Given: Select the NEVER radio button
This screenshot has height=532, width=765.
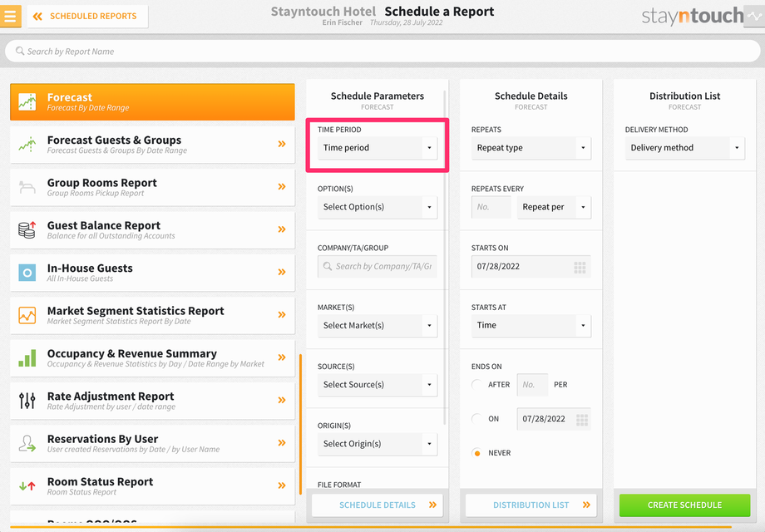Looking at the screenshot, I should point(477,453).
